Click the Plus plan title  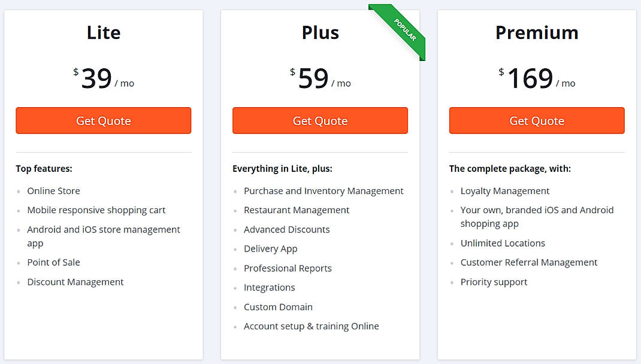pos(320,33)
